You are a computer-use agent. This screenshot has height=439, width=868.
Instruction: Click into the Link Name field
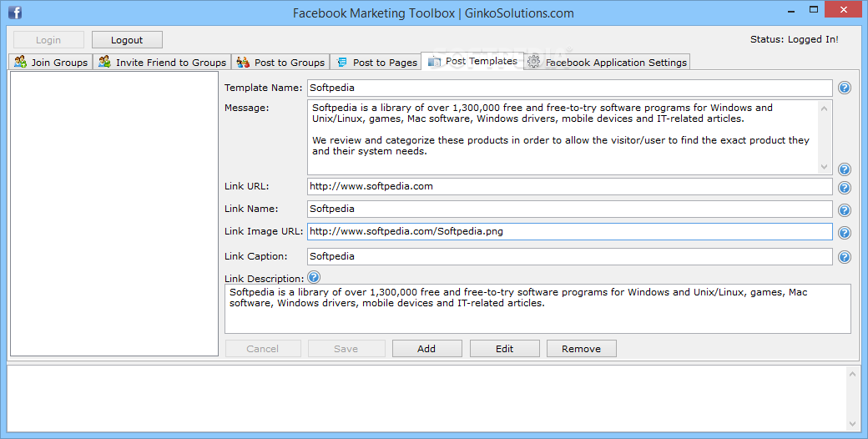[x=569, y=209]
